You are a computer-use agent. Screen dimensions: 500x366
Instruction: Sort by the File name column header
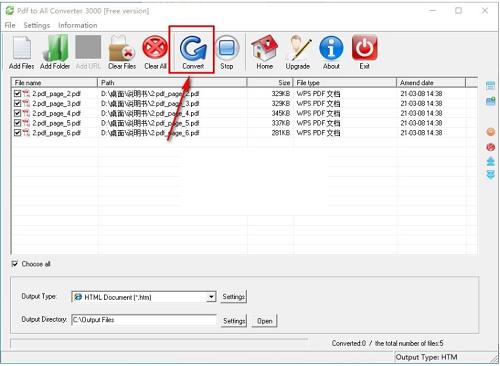pyautogui.click(x=55, y=82)
